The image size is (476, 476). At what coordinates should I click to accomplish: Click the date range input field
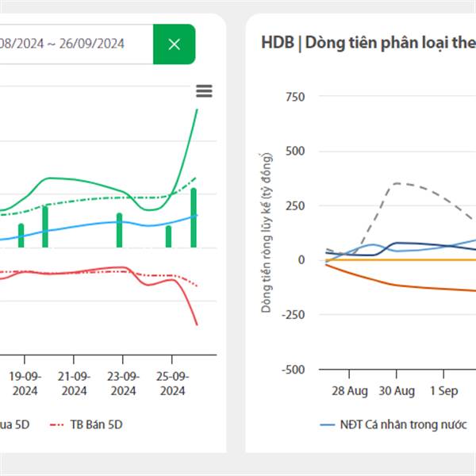[x=75, y=44]
